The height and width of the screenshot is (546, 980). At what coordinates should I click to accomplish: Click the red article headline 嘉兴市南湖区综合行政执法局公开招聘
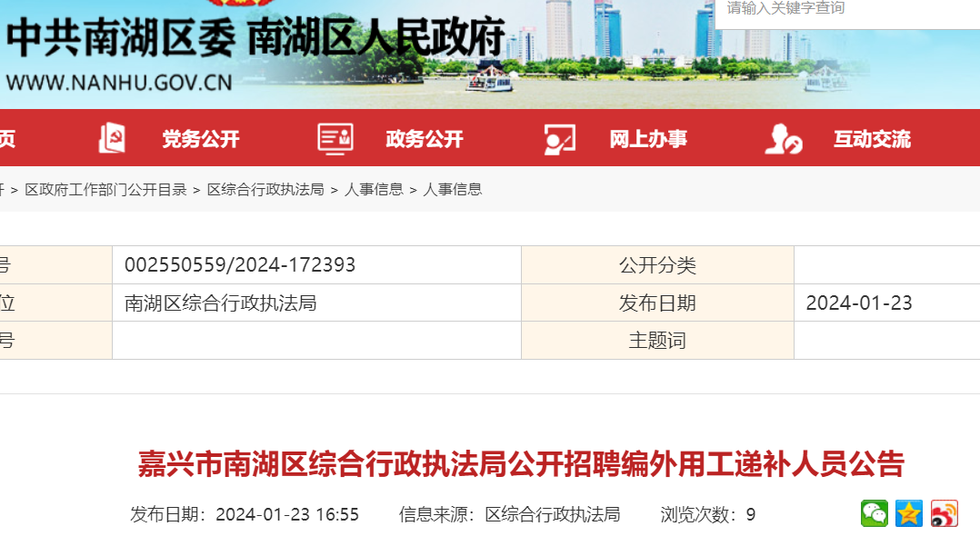(521, 463)
